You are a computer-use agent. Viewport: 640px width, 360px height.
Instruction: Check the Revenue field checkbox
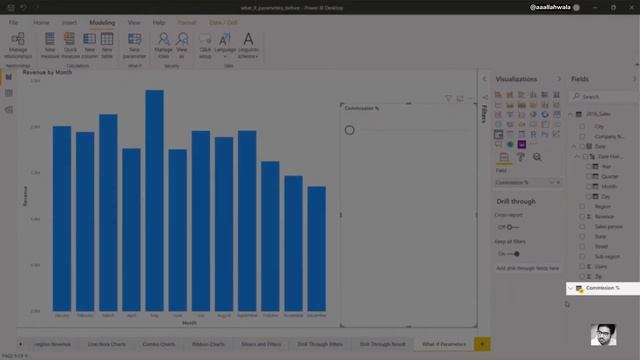(x=582, y=217)
